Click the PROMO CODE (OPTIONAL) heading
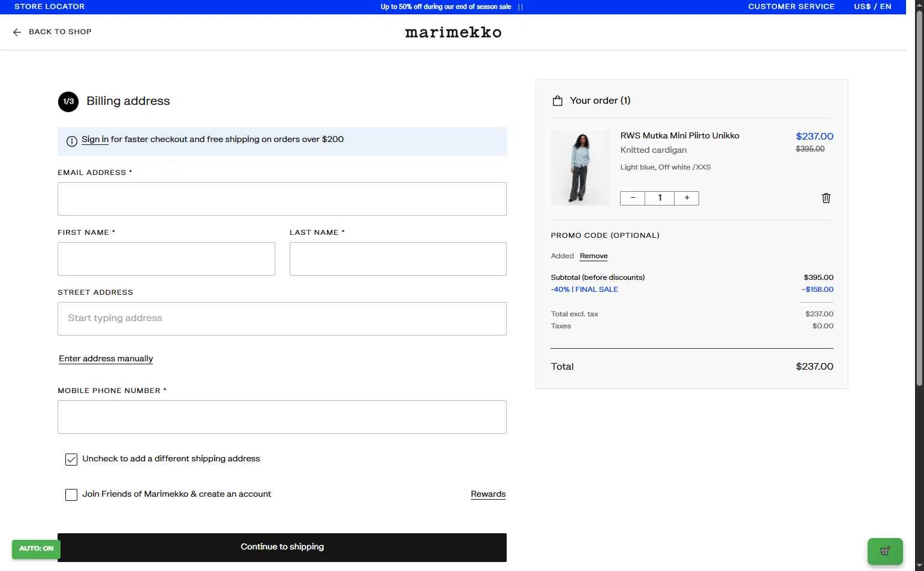 tap(605, 235)
